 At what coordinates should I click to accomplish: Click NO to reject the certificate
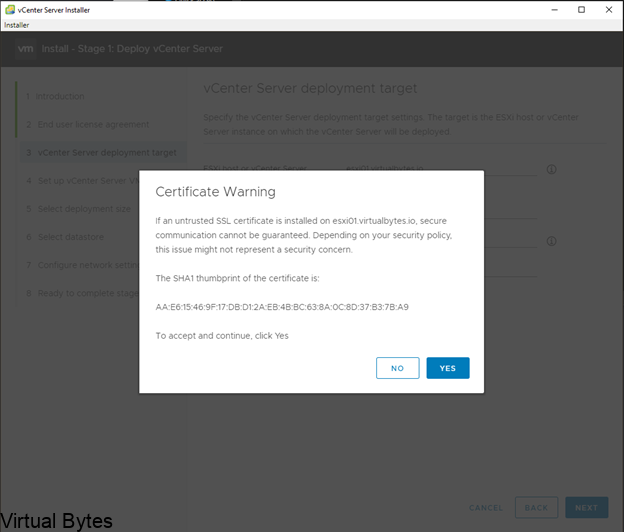coord(398,368)
